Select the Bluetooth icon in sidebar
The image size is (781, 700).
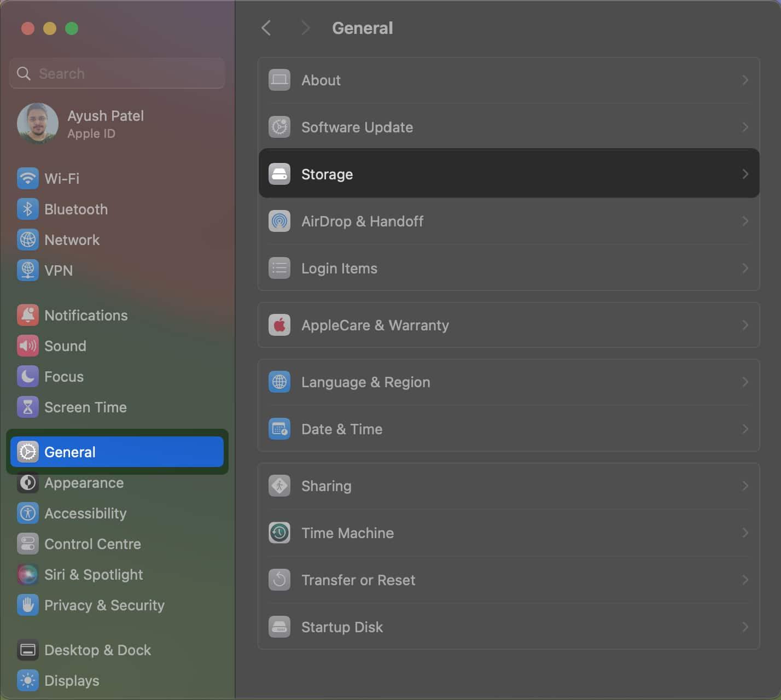[x=27, y=209]
